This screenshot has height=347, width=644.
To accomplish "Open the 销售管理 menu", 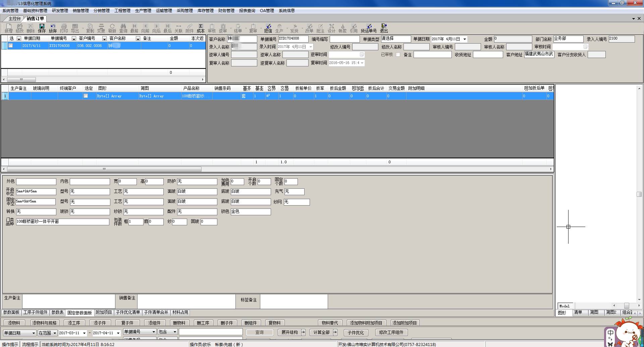I will 81,11.
